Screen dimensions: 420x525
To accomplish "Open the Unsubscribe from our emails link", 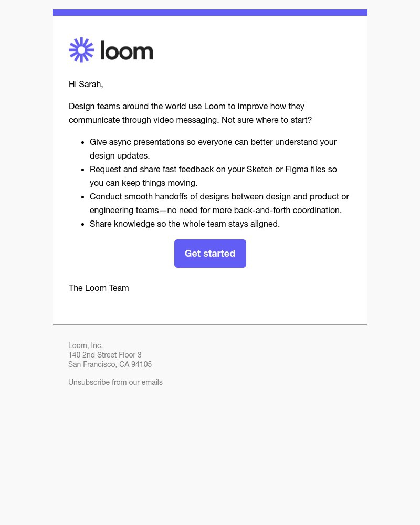I will click(115, 382).
